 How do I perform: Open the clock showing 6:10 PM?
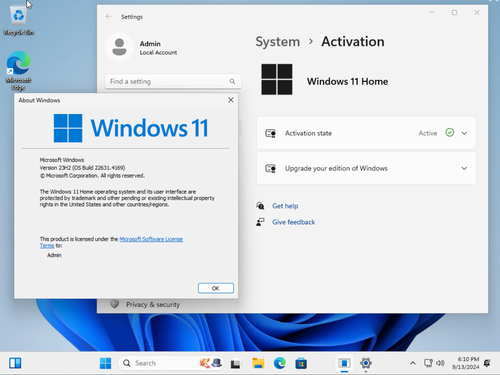click(465, 363)
